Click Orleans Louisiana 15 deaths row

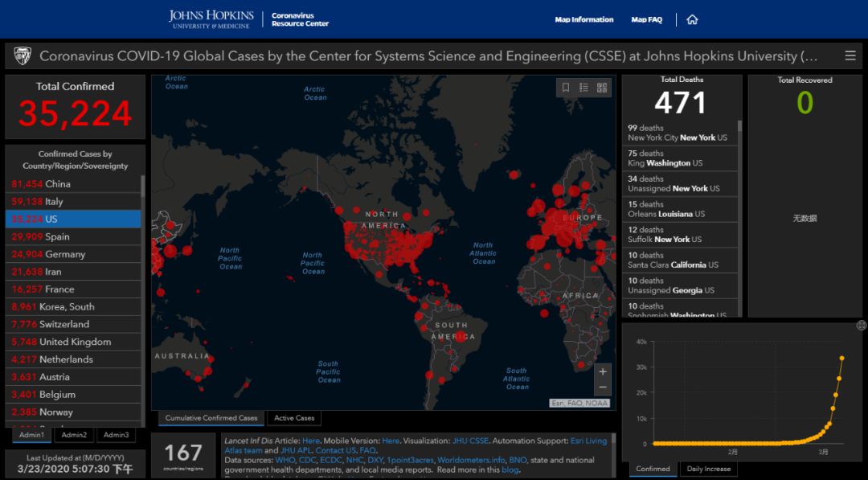point(680,209)
